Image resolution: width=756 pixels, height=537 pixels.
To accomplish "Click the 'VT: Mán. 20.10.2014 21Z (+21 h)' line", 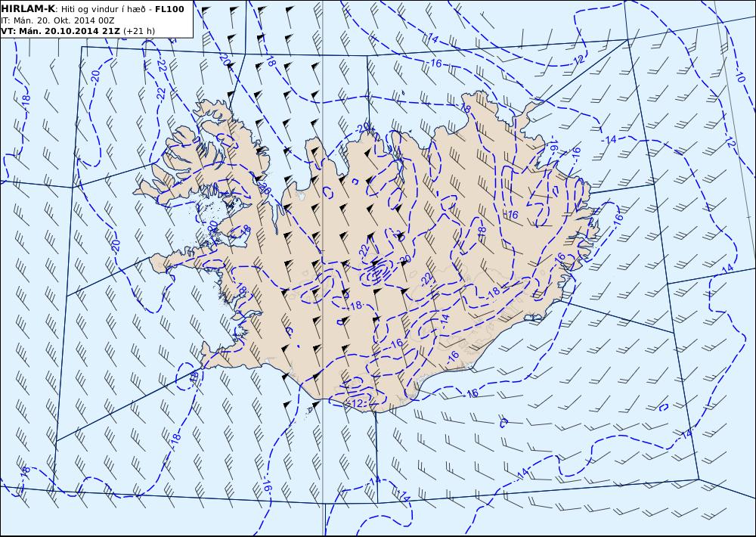I will click(x=78, y=31).
